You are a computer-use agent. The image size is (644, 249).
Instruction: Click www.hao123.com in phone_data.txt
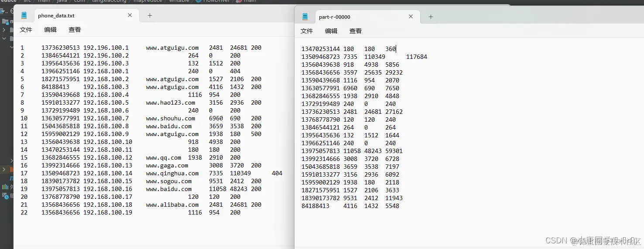171,102
